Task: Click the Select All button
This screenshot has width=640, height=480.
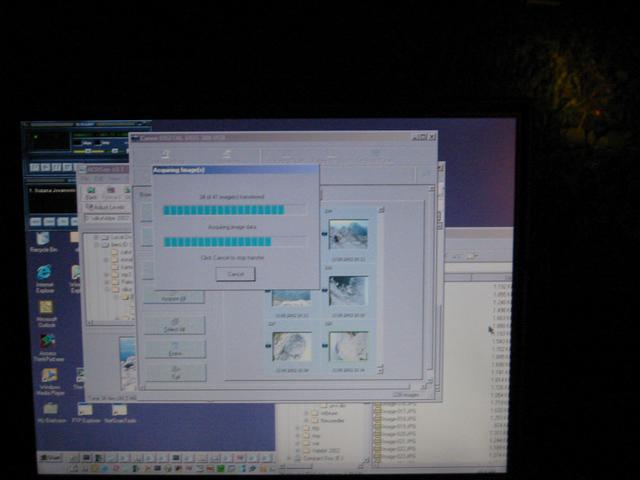Action: tap(174, 326)
